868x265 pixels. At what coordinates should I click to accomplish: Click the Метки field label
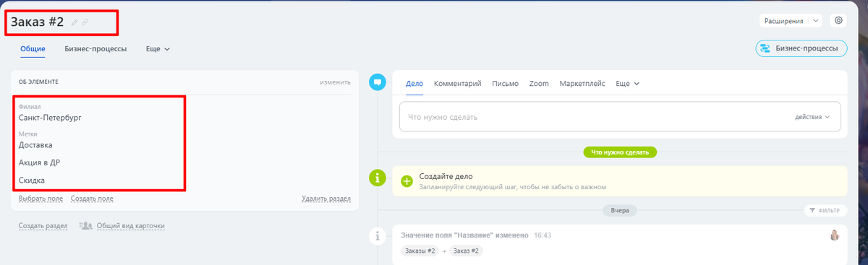tap(28, 134)
